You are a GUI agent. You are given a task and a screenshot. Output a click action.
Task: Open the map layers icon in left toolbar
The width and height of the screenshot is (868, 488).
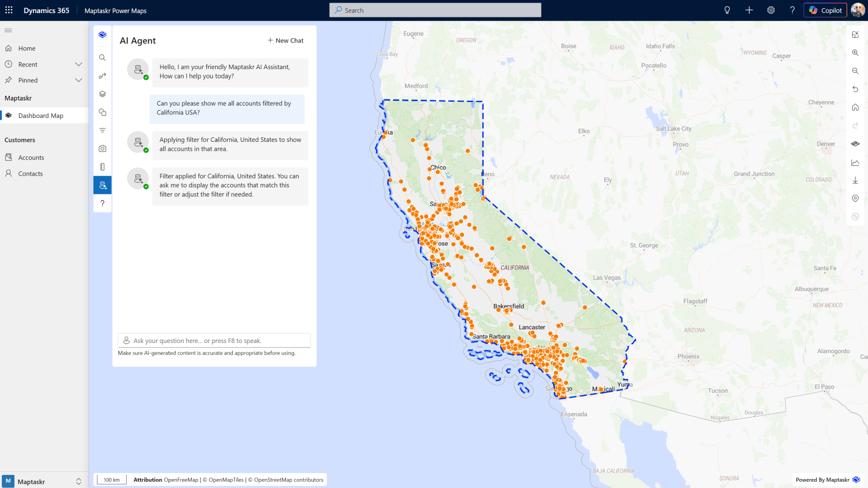pyautogui.click(x=103, y=94)
